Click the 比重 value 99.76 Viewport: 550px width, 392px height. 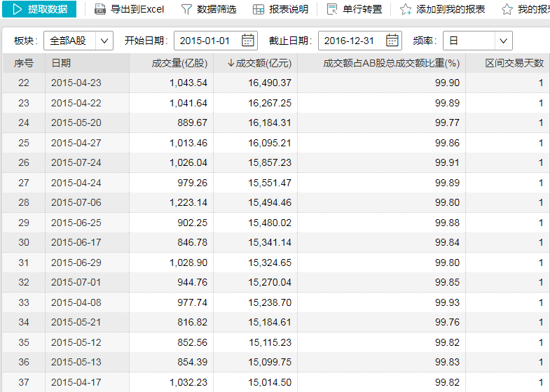(447, 322)
